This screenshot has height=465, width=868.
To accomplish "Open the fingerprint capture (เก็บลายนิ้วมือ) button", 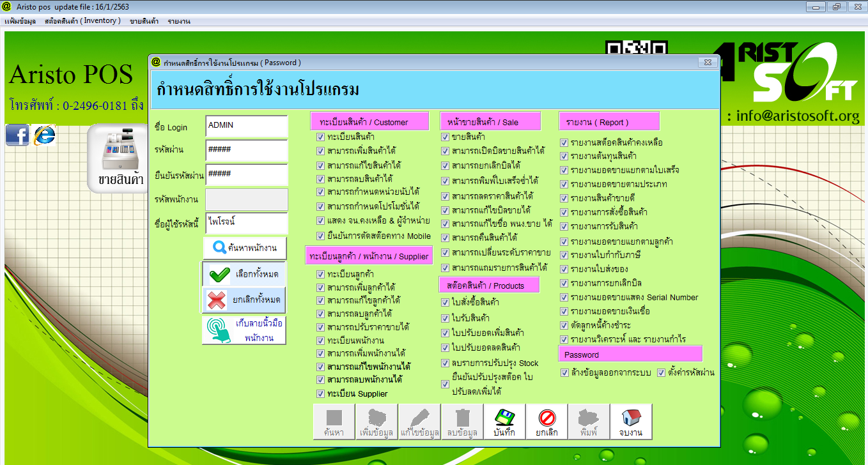I will [244, 330].
